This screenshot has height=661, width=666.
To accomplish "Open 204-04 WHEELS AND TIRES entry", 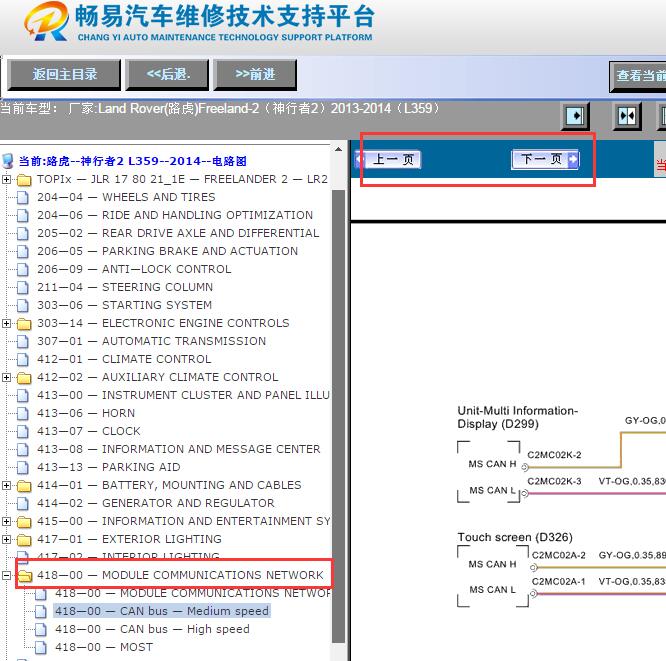I will (x=126, y=197).
